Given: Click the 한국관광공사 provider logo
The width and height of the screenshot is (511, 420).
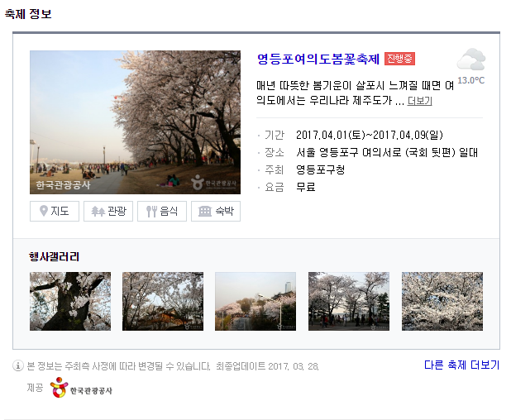Looking at the screenshot, I should coord(81,388).
